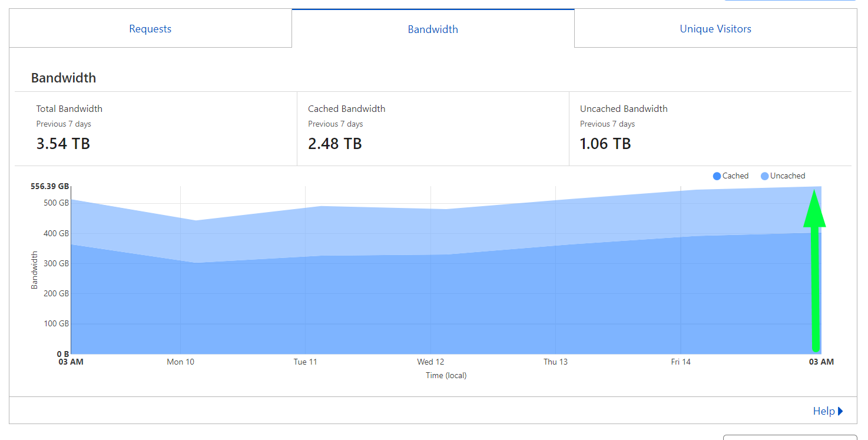Click the Uncached Bandwidth 1.06 TB value

[605, 144]
